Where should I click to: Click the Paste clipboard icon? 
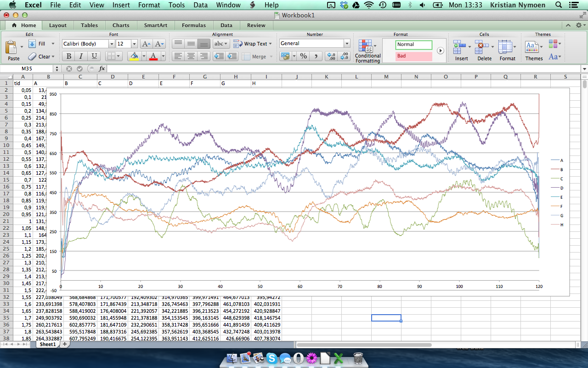(x=11, y=47)
